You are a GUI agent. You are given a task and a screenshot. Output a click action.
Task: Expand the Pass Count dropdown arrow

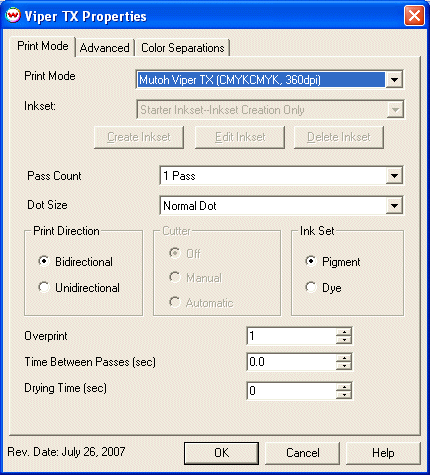coord(394,176)
